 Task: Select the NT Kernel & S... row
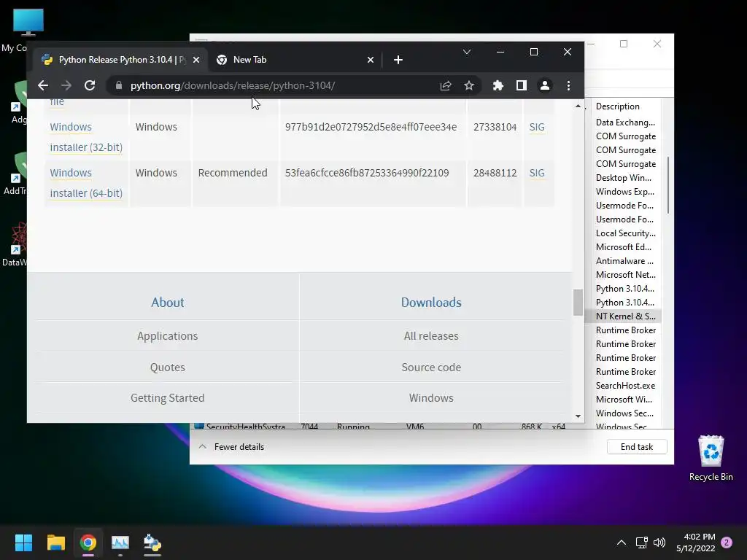coord(623,316)
